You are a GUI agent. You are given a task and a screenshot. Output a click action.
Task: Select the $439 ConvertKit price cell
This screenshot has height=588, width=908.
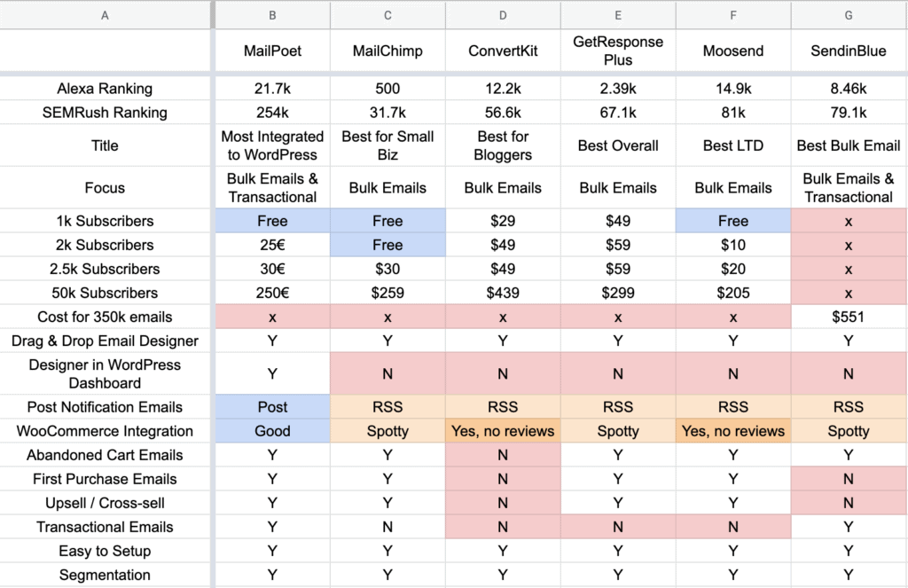coord(503,293)
